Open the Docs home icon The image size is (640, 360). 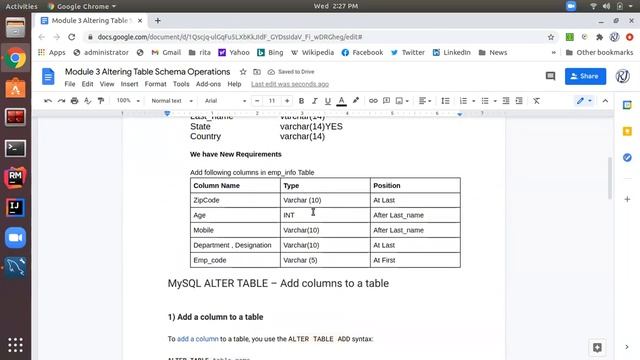click(x=48, y=76)
